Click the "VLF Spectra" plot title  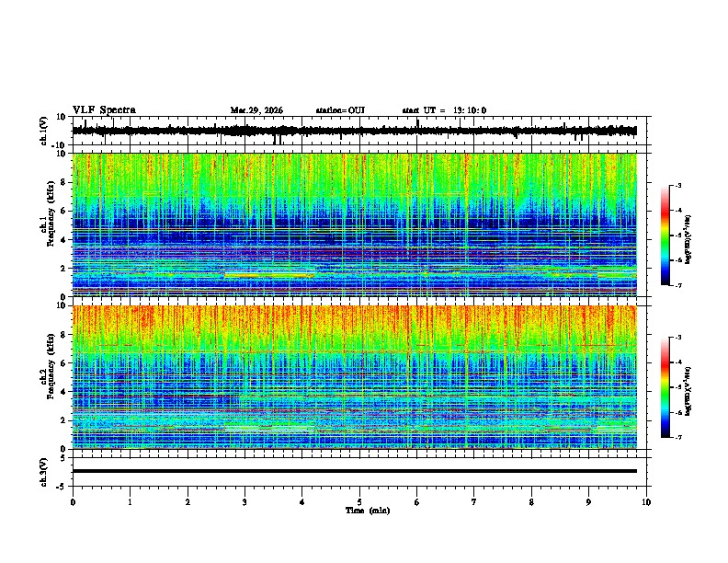click(105, 110)
